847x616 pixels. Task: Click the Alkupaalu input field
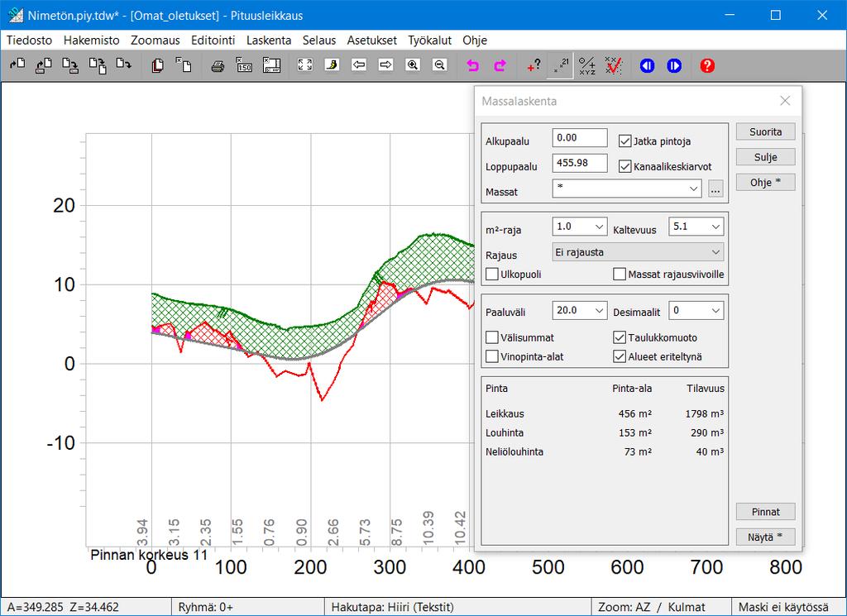pos(580,137)
